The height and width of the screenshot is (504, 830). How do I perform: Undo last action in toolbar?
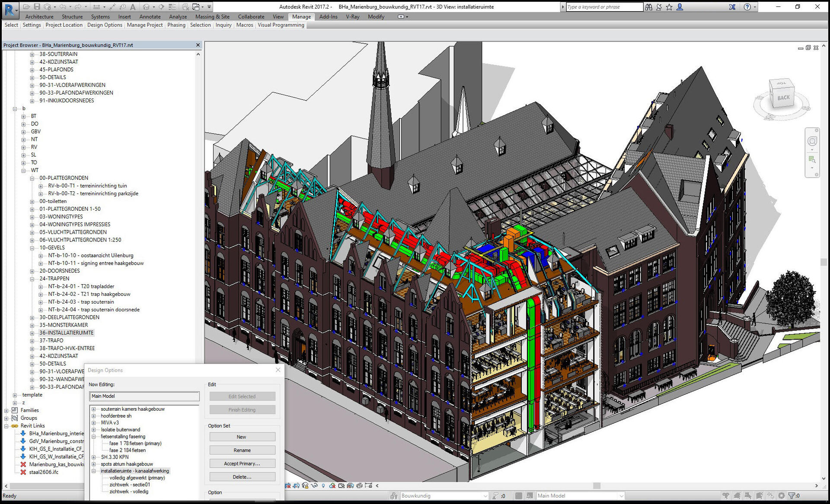[63, 6]
